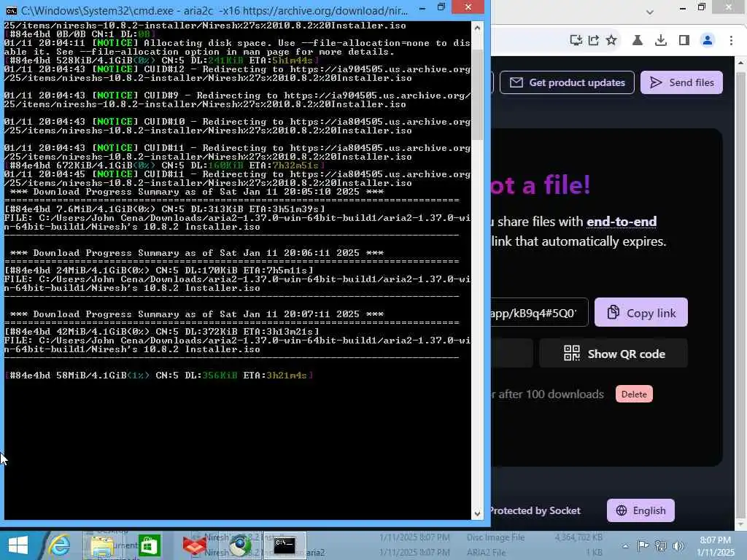
Task: Click the current progress line showing 58MiB/4.1GiB
Action: coord(158,376)
